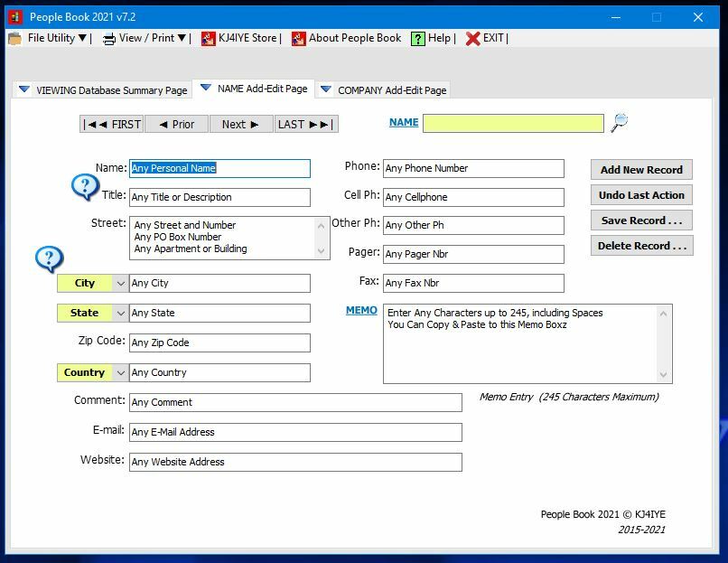
Task: Go to the Prior record
Action: 176,125
